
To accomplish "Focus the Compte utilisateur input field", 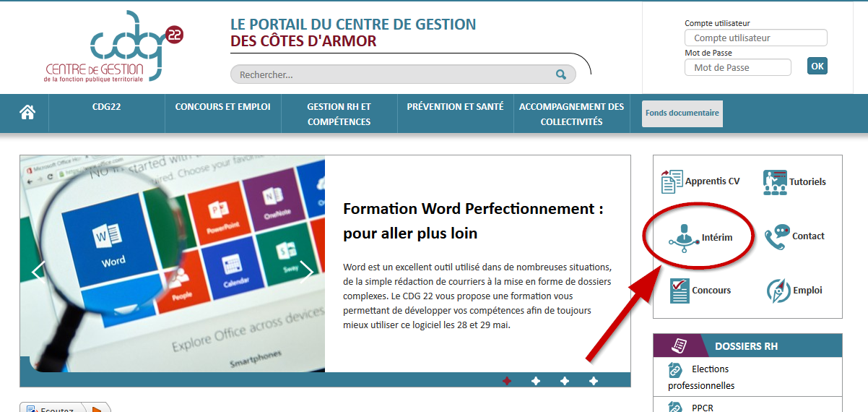I will 756,38.
